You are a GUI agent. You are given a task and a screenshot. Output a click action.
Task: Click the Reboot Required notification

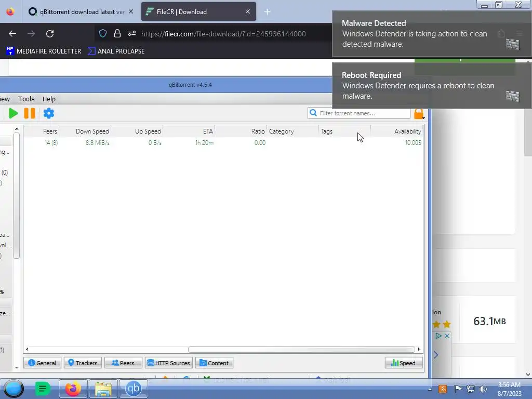(432, 85)
